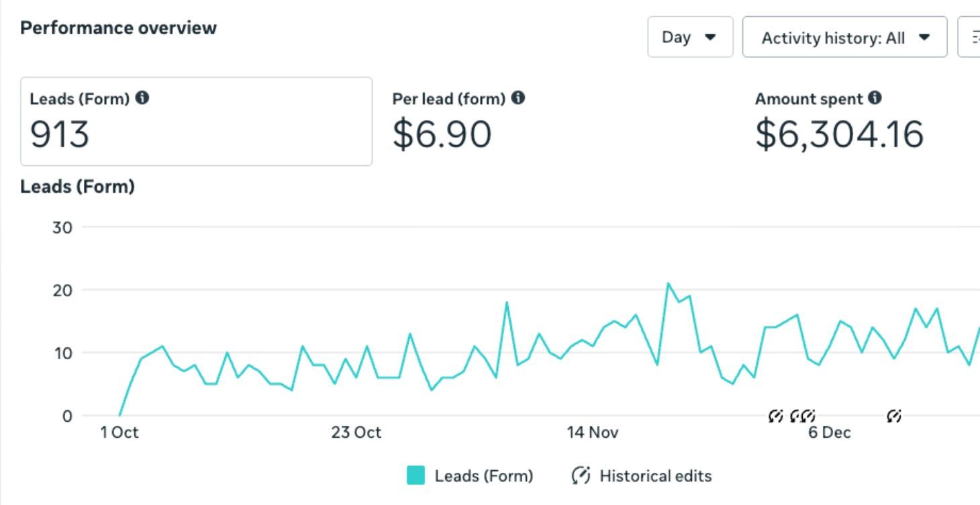Expand the Day dropdown chevron
980x505 pixels.
click(708, 37)
